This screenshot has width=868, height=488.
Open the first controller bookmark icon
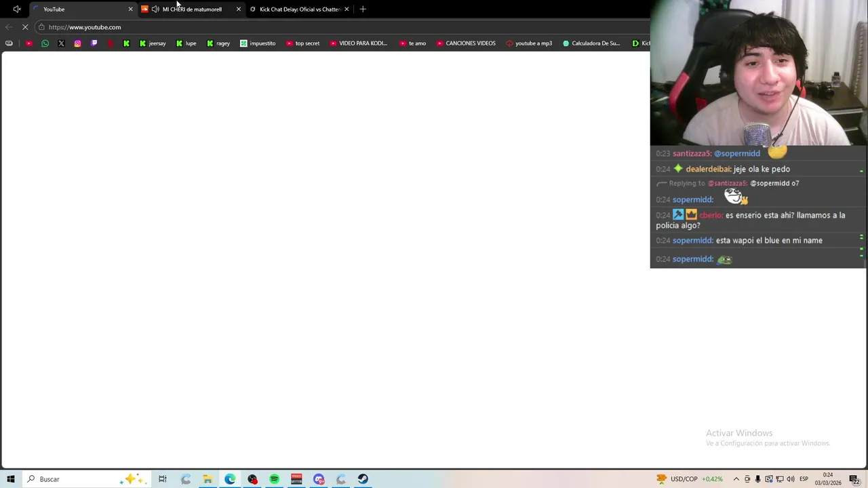[x=9, y=43]
